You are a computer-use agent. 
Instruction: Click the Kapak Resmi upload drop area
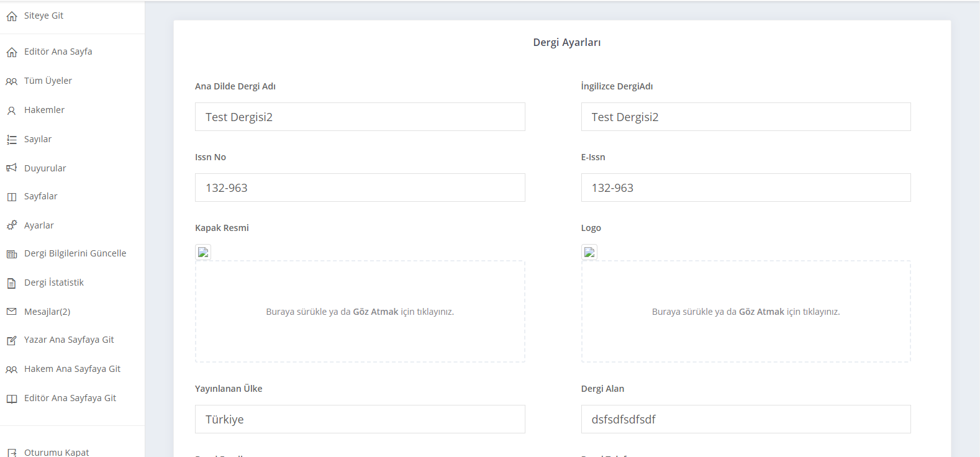360,312
